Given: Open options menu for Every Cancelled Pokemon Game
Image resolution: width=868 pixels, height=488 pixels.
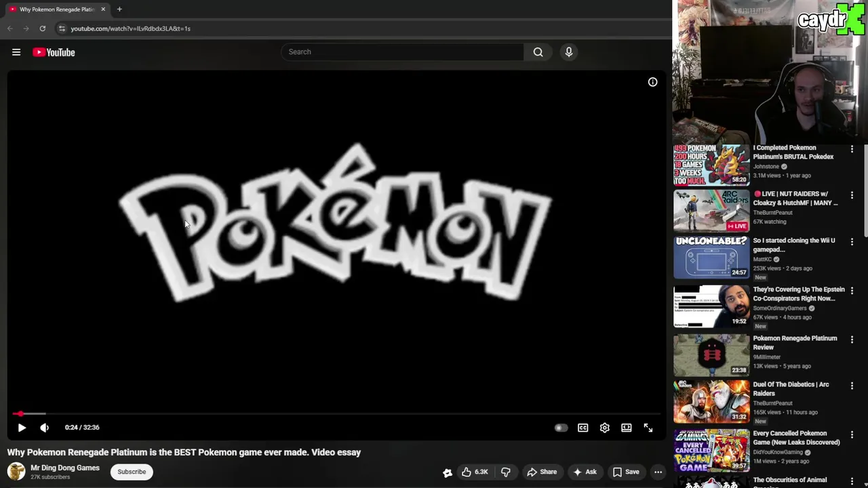Looking at the screenshot, I should [x=852, y=434].
